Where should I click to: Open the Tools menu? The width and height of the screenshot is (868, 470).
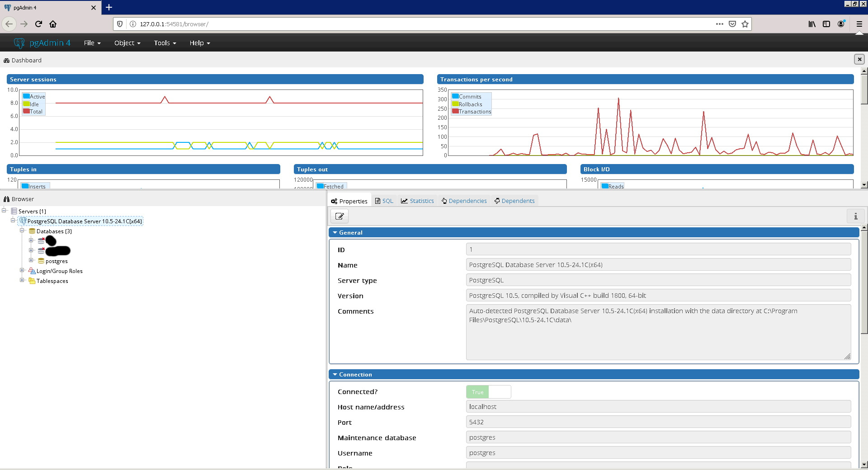tap(165, 43)
